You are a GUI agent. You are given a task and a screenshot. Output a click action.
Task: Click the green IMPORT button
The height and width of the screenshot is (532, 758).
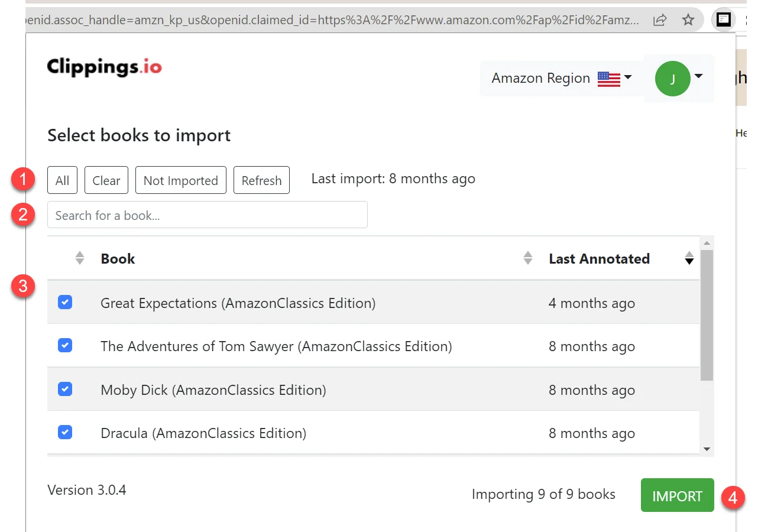(677, 495)
